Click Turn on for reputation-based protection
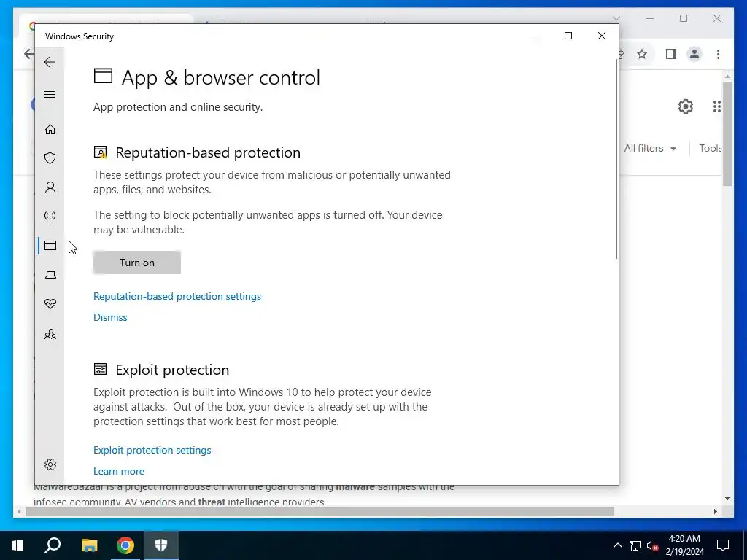 [x=136, y=262]
